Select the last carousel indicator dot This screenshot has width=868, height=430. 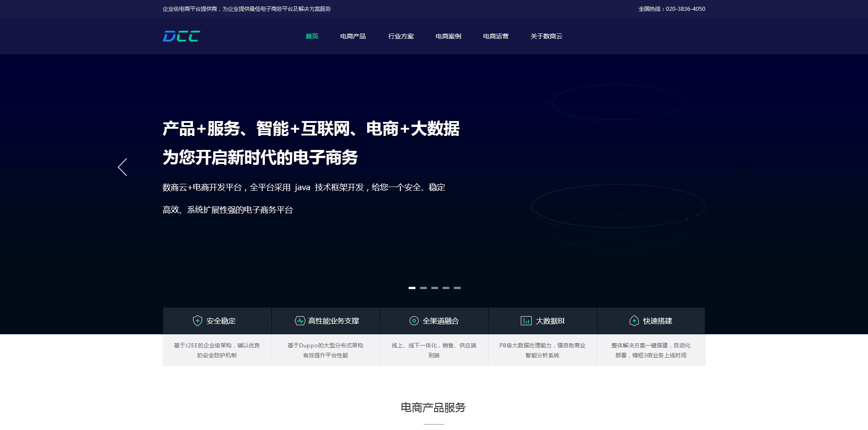tap(458, 288)
